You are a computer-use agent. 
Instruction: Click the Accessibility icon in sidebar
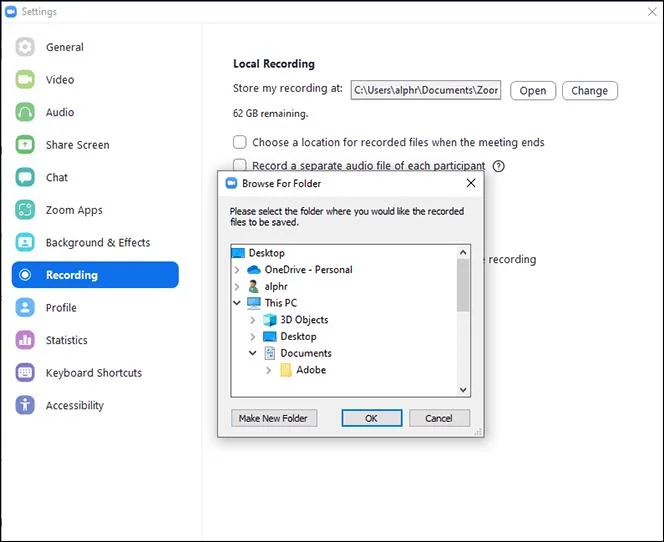[x=25, y=405]
